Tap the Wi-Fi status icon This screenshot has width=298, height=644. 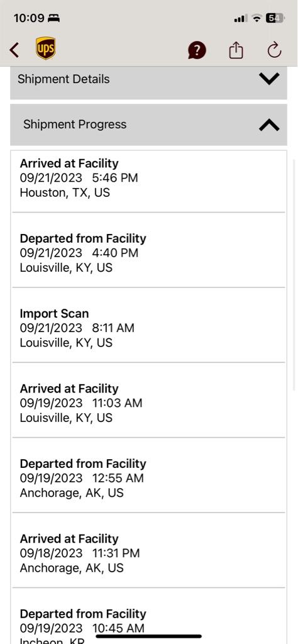[x=257, y=18]
